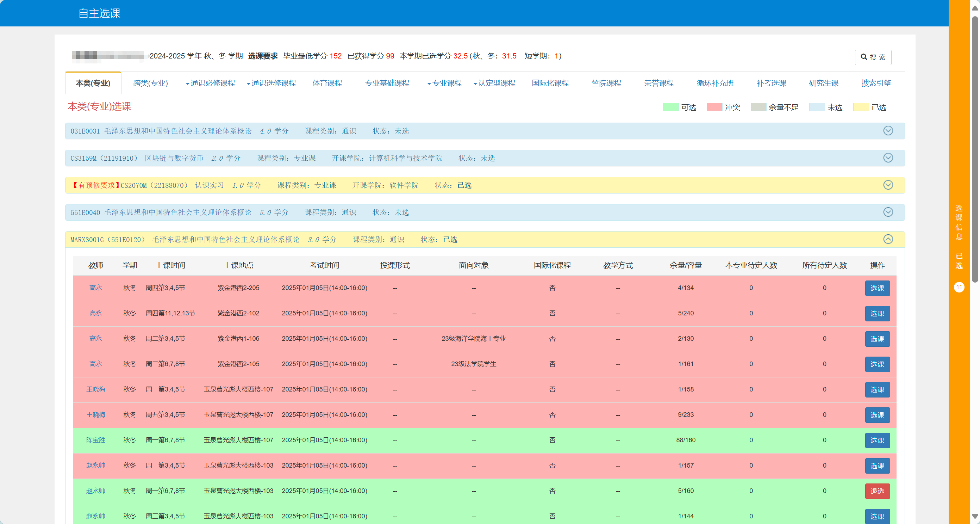The image size is (980, 524).
Task: Open teacher link 陈宝胜
Action: click(x=95, y=440)
